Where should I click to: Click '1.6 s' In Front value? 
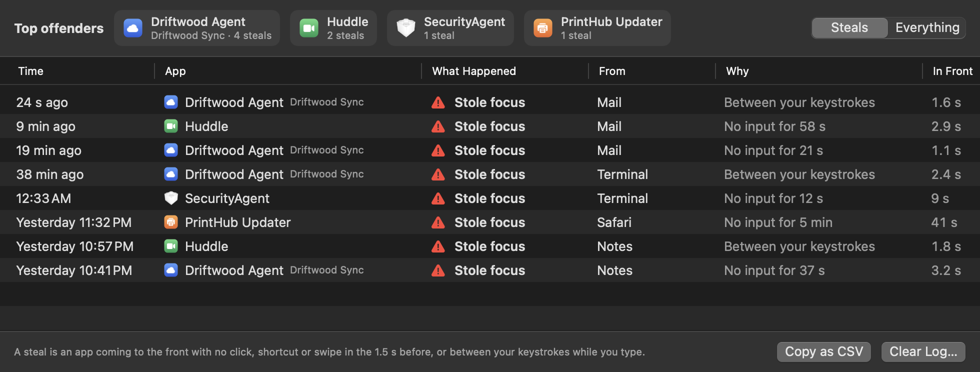pos(946,102)
